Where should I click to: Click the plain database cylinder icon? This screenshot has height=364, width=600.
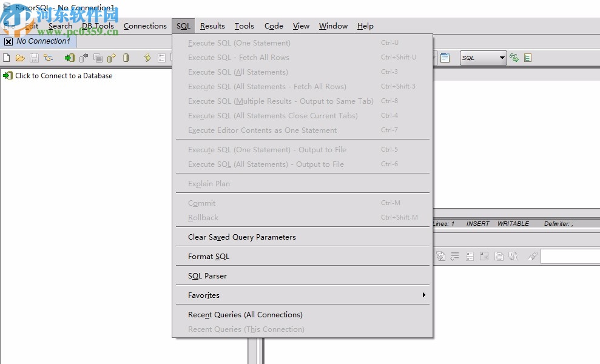point(126,58)
